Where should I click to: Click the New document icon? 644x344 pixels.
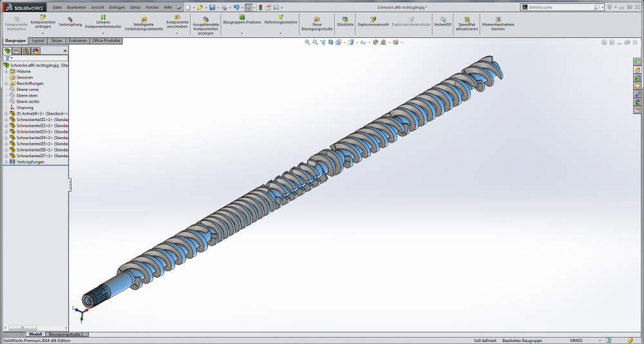[x=187, y=7]
